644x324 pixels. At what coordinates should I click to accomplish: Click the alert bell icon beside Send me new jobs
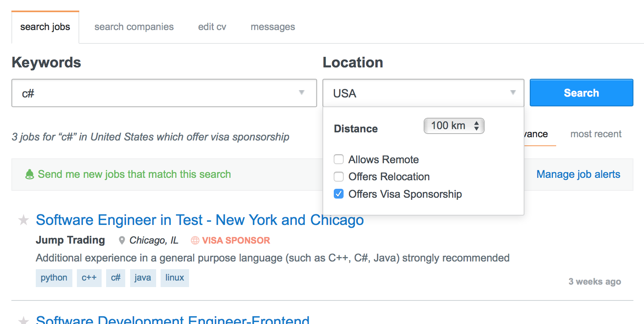point(29,175)
